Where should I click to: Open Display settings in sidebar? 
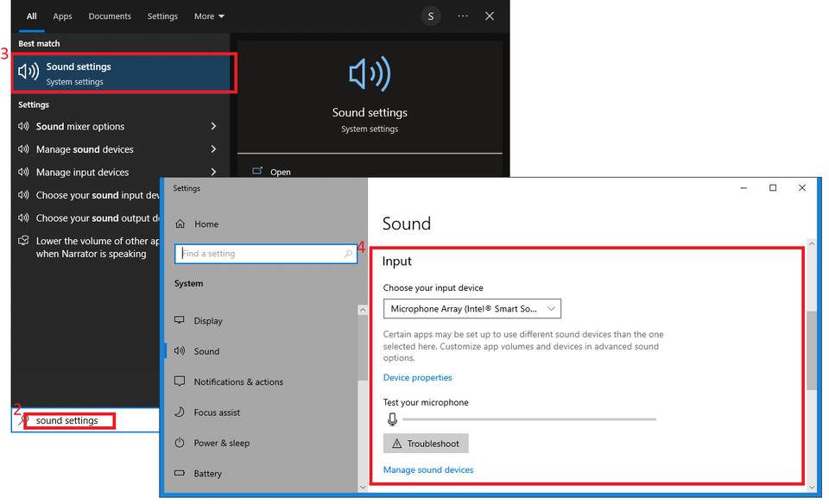207,321
